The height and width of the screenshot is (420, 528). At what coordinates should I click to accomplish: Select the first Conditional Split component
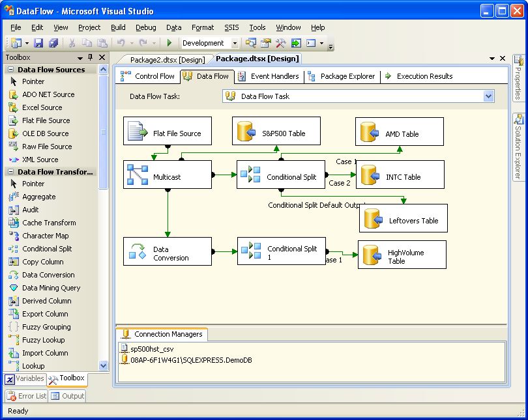coord(281,175)
